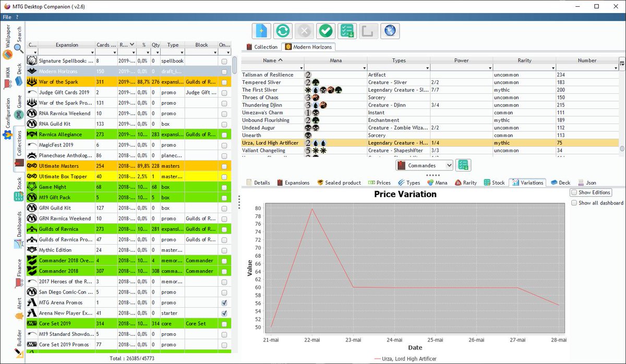This screenshot has width=626, height=364.
Task: Switch to the Sealed product tab
Action: click(339, 183)
